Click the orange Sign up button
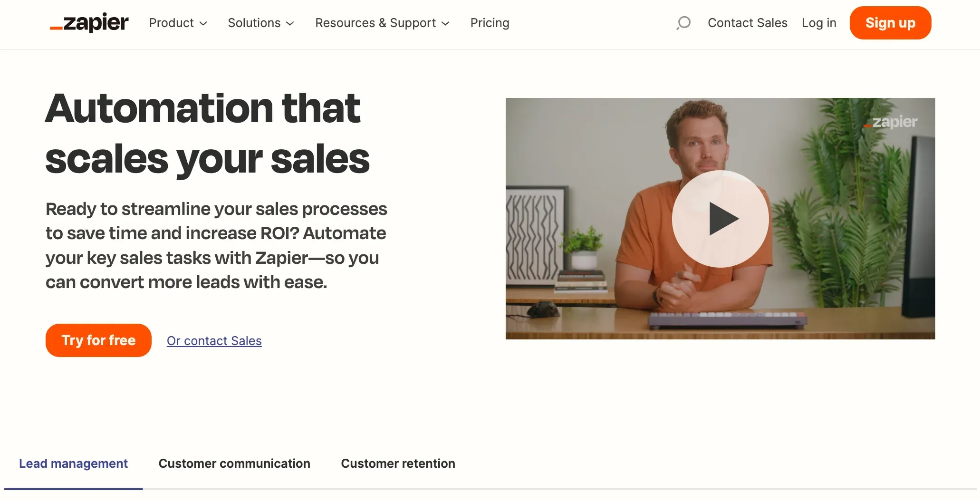The image size is (980, 502). point(890,23)
